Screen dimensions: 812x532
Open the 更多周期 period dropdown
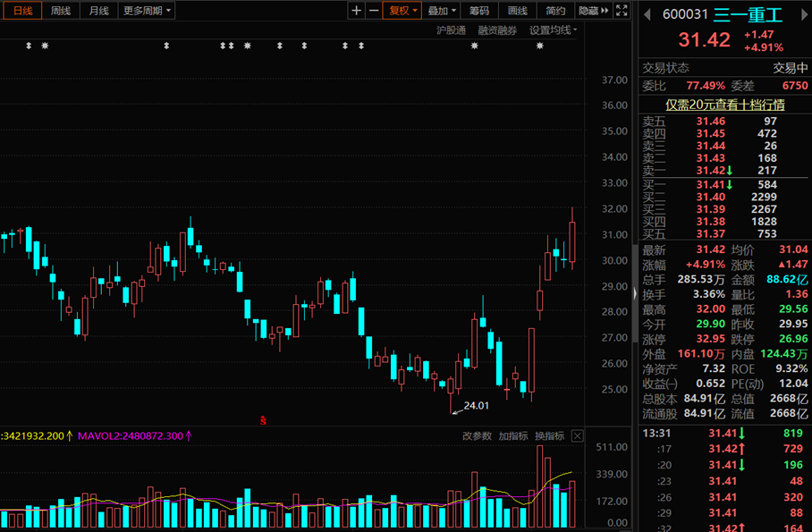(147, 11)
